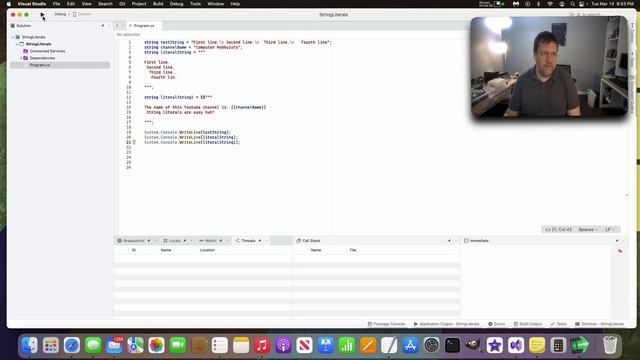Screen dimensions: 640x360
Task: Open the Debug configuration selector
Action: (x=60, y=14)
